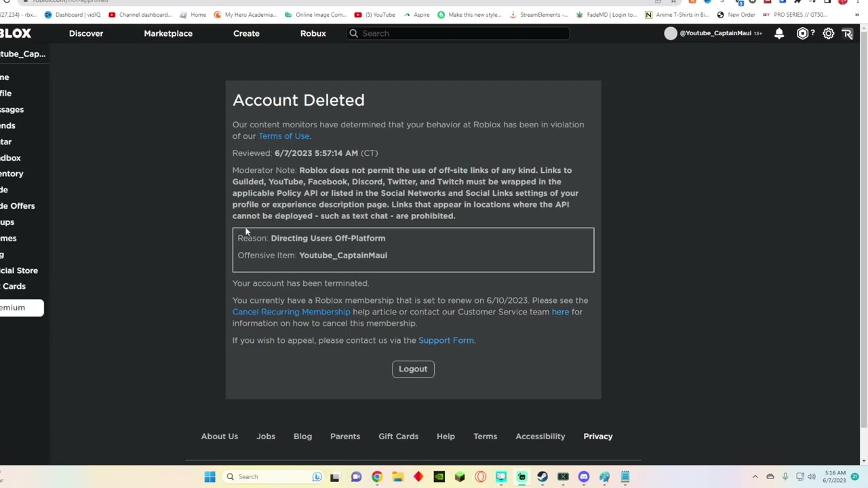Viewport: 868px width, 488px height.
Task: Open the Support Form appeal link
Action: pos(446,340)
